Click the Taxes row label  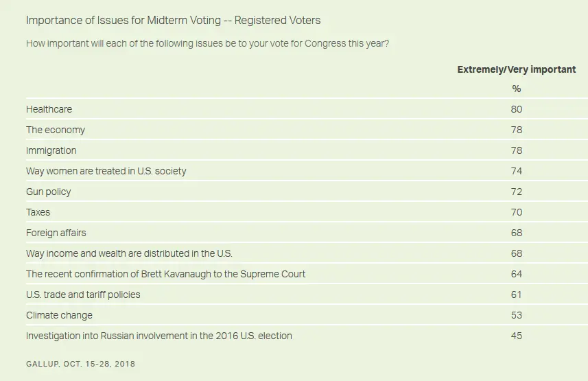tap(38, 212)
